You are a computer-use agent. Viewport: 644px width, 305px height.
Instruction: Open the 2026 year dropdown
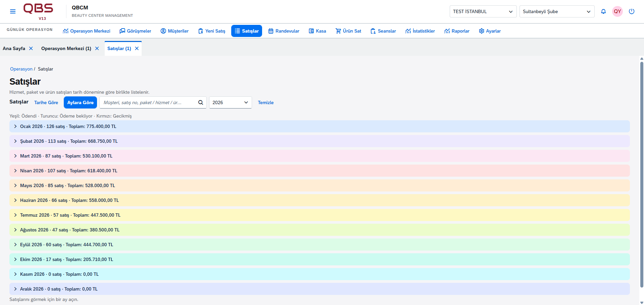231,102
